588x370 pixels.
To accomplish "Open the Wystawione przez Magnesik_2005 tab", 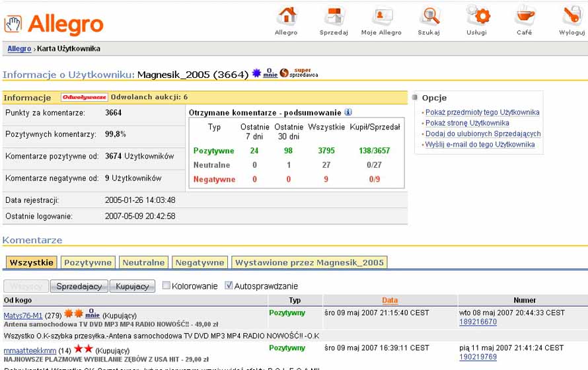I will pos(309,262).
